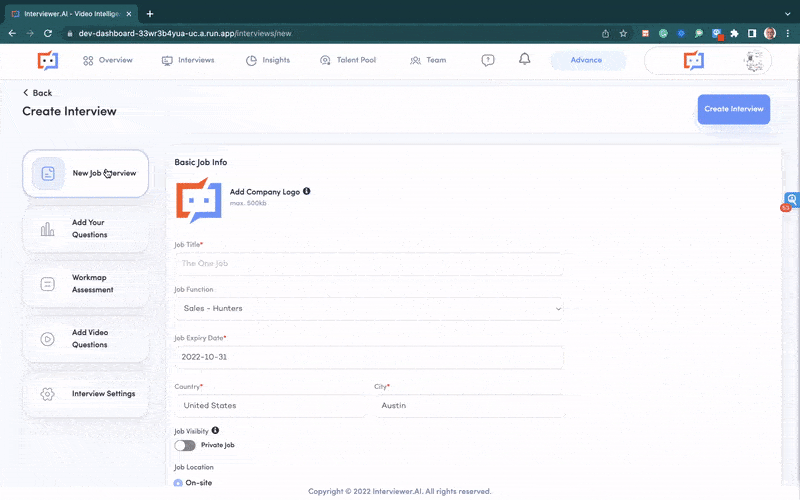The image size is (800, 500).
Task: Go to the Interviews page
Action: [188, 60]
